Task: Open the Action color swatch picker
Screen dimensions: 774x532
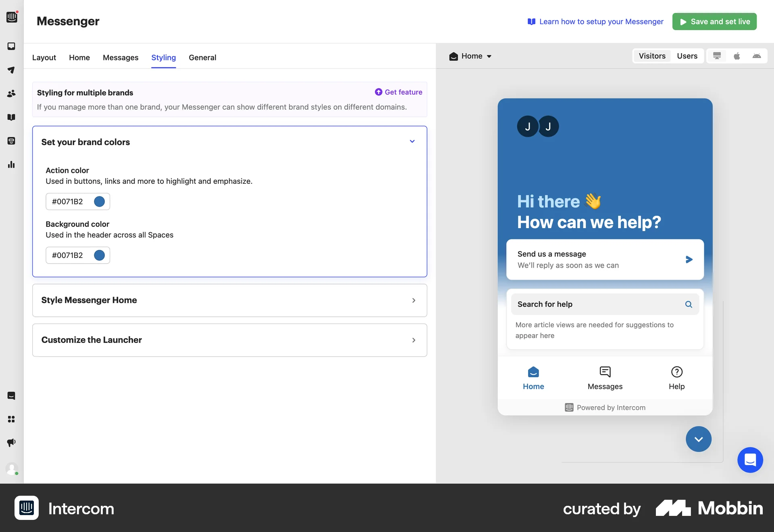Action: [99, 202]
